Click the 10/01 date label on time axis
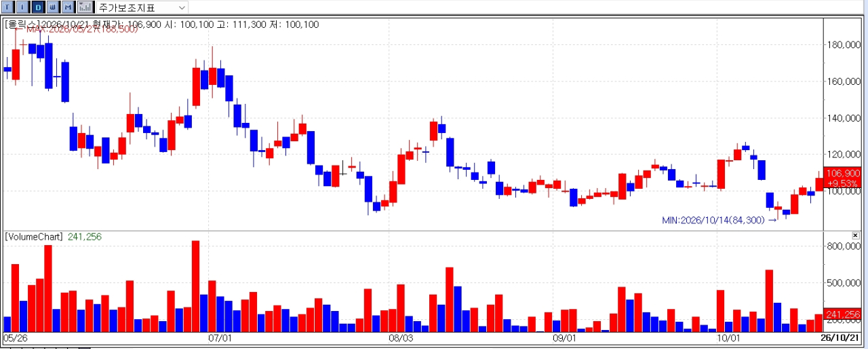 [x=728, y=337]
